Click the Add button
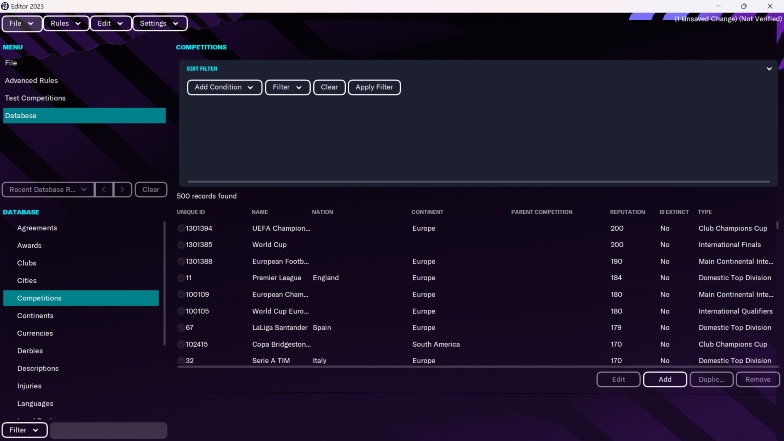Screen dimensions: 784x441 click(x=664, y=380)
